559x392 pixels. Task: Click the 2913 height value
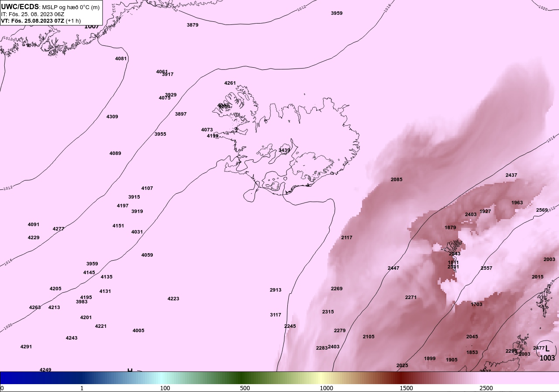coord(276,290)
